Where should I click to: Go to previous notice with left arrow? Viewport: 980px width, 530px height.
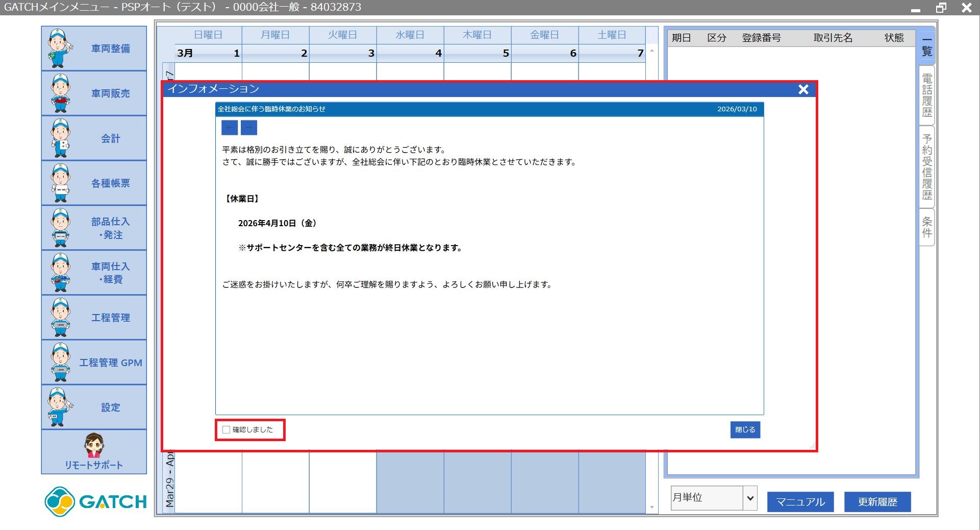tap(230, 128)
